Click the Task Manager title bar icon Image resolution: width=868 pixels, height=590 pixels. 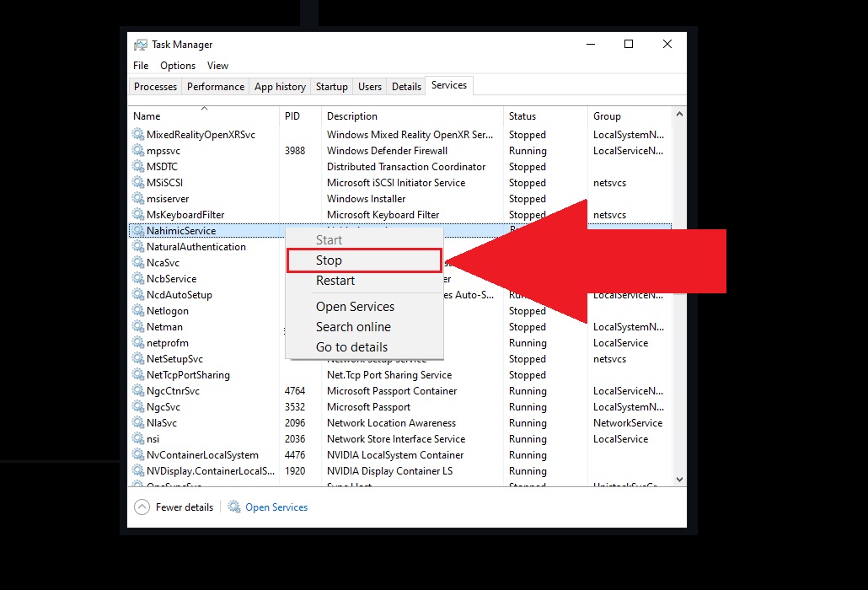(x=141, y=45)
